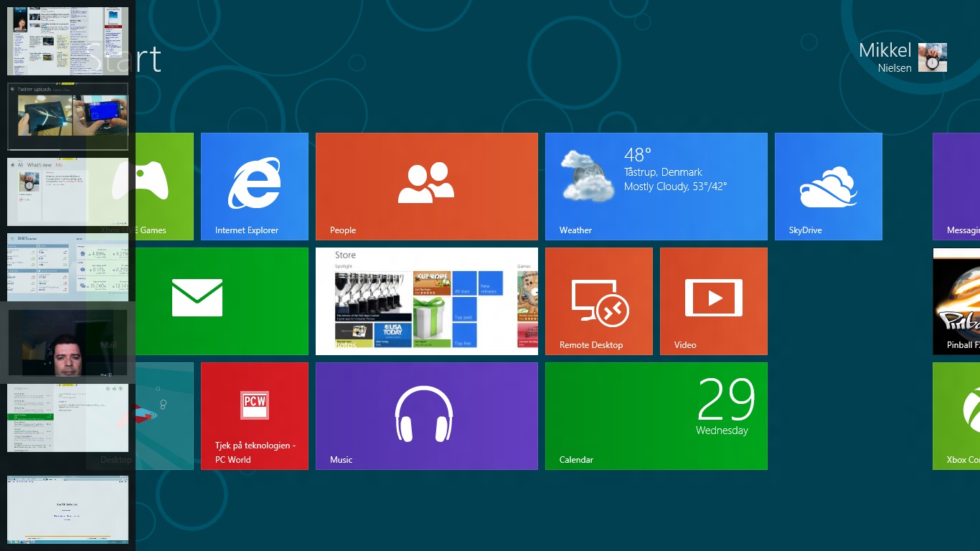Screen dimensions: 980x551
Task: Open the green Mail envelope tile
Action: (215, 300)
